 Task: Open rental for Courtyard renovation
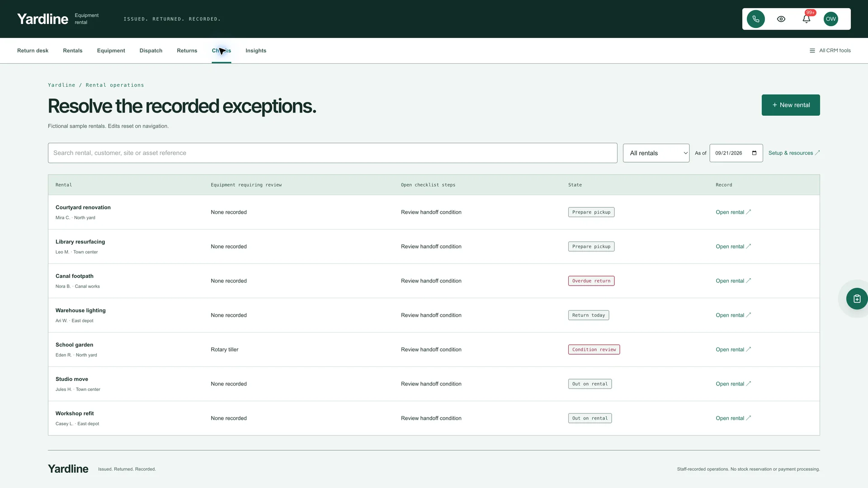(733, 212)
